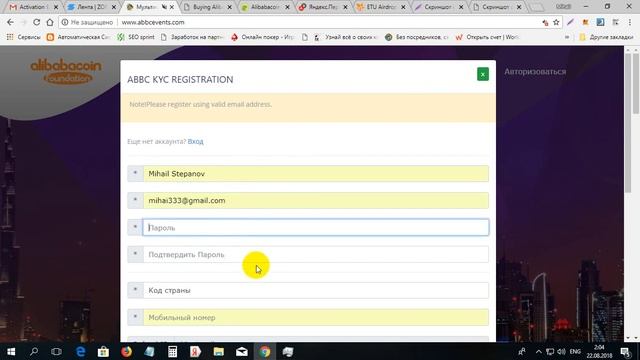This screenshot has width=640, height=360.
Task: Focus the name field with Mihail Stepanov
Action: 316,173
